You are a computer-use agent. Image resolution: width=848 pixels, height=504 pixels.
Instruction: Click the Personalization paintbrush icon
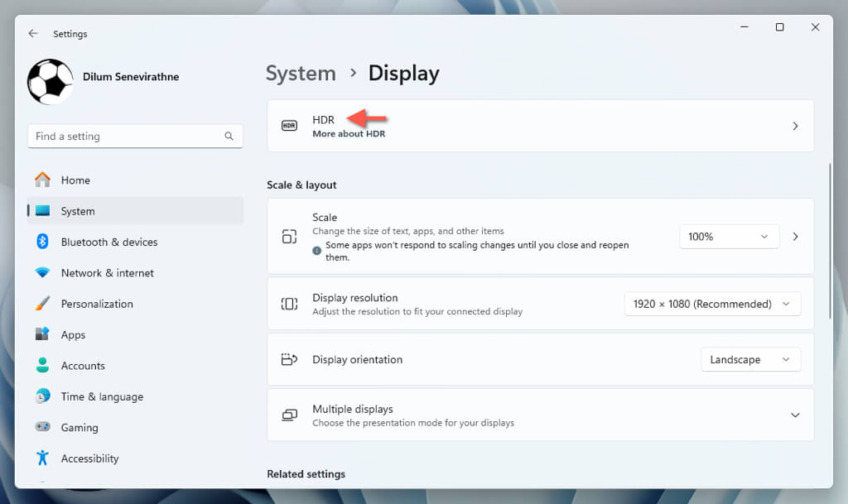click(x=43, y=303)
